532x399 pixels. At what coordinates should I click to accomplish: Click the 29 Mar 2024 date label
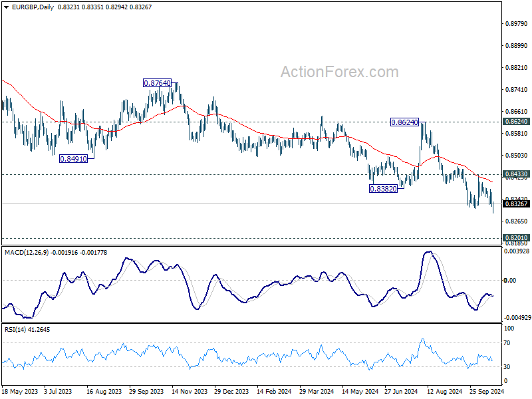(x=317, y=392)
